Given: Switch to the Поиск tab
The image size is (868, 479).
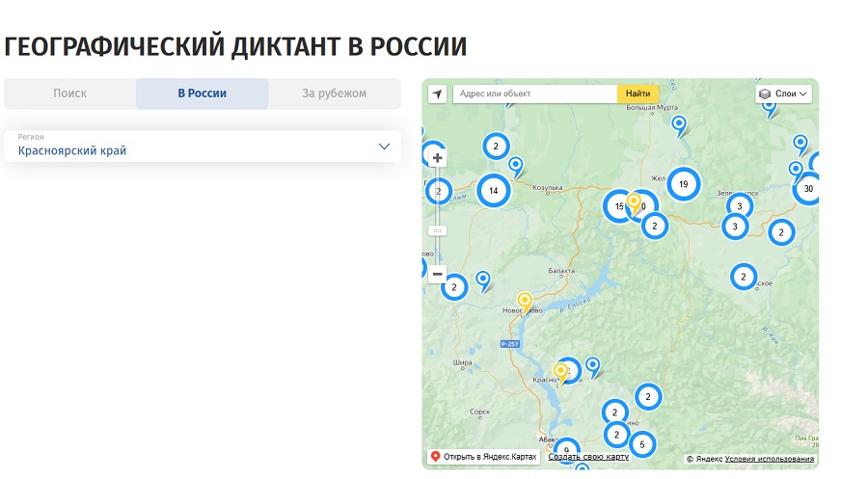Looking at the screenshot, I should [69, 93].
